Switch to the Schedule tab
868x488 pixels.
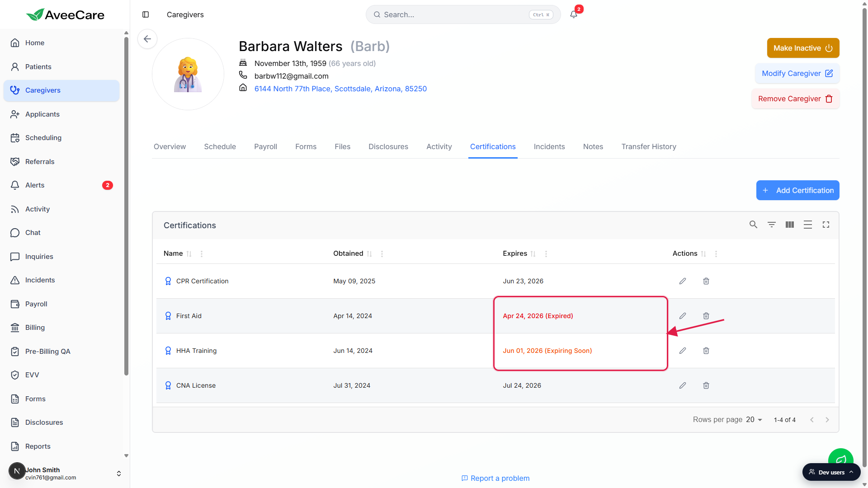click(x=220, y=146)
